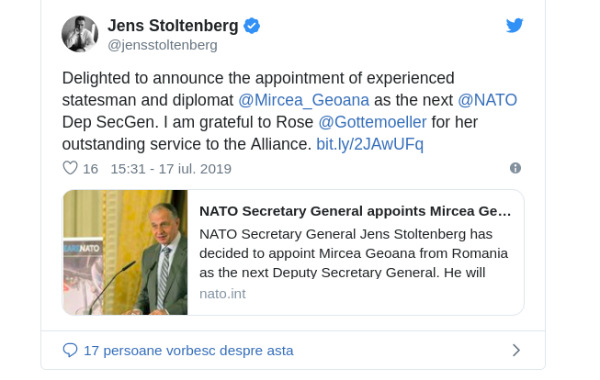Open the tweet info icon
The height and width of the screenshot is (380, 600).
pos(515,168)
